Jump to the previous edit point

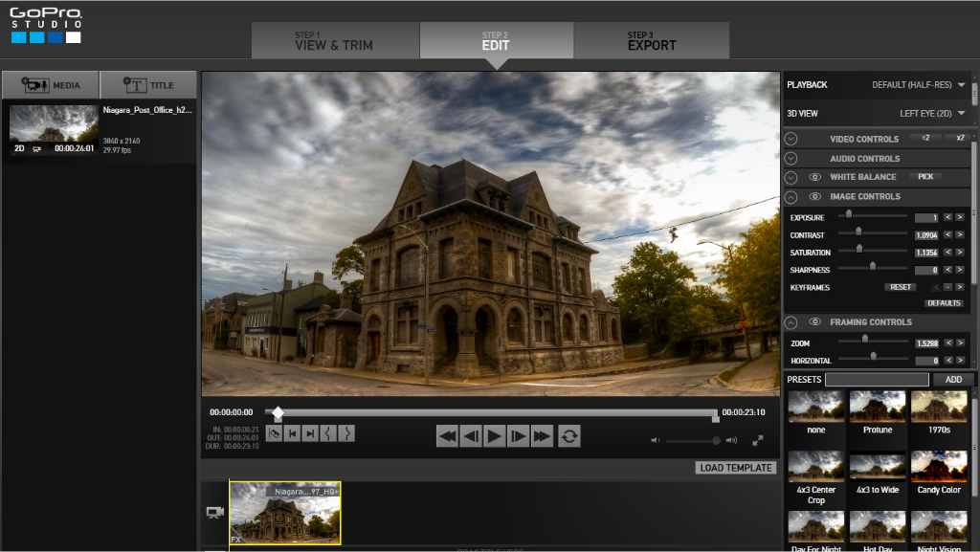[x=292, y=433]
